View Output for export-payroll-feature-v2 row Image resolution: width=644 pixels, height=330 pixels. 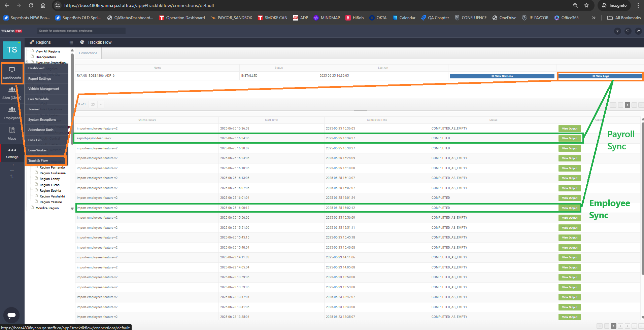[570, 139]
